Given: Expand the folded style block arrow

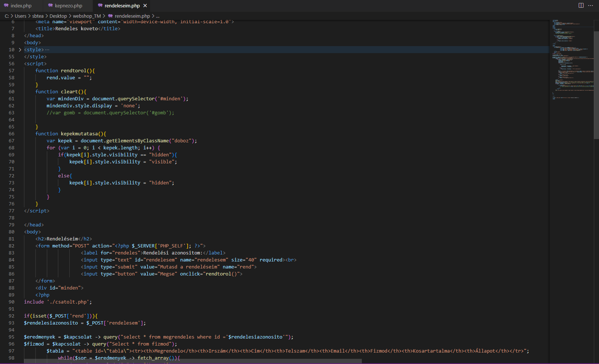Looking at the screenshot, I should 20,50.
